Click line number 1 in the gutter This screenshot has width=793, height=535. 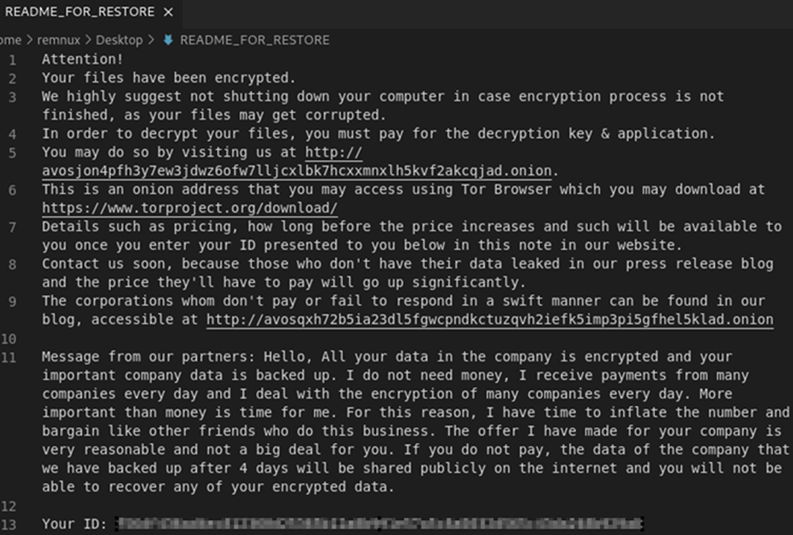13,59
